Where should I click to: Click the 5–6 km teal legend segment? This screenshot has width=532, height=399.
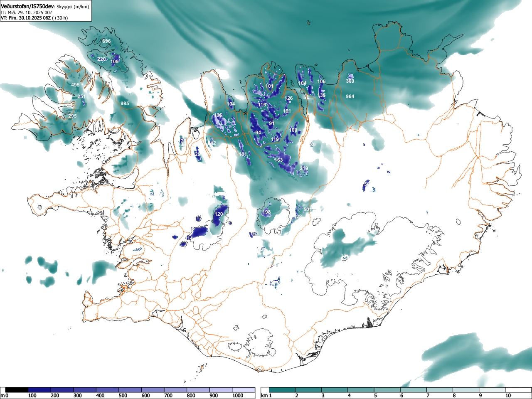click(x=387, y=390)
